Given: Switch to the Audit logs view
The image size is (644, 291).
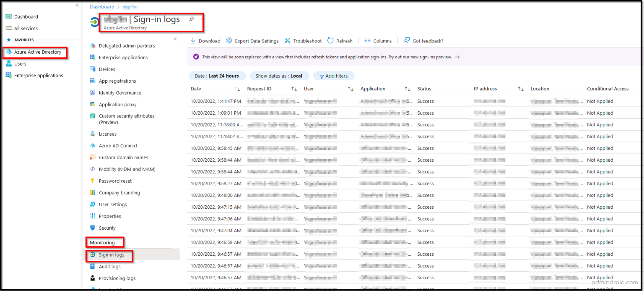Looking at the screenshot, I should coord(110,266).
